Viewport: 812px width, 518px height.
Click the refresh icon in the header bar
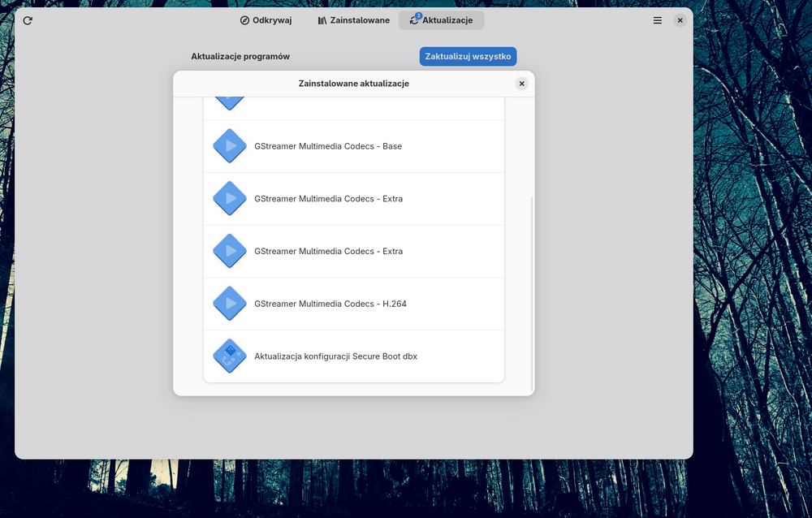coord(28,20)
